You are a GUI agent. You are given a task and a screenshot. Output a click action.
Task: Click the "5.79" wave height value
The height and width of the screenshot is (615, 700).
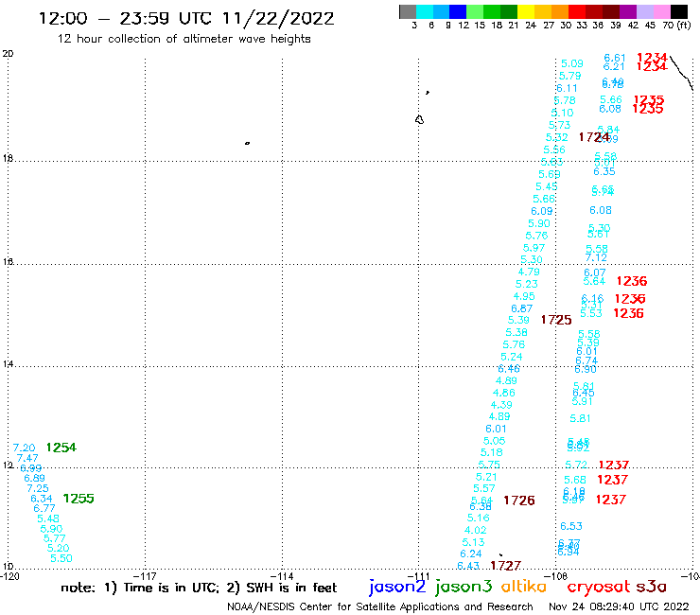[570, 76]
